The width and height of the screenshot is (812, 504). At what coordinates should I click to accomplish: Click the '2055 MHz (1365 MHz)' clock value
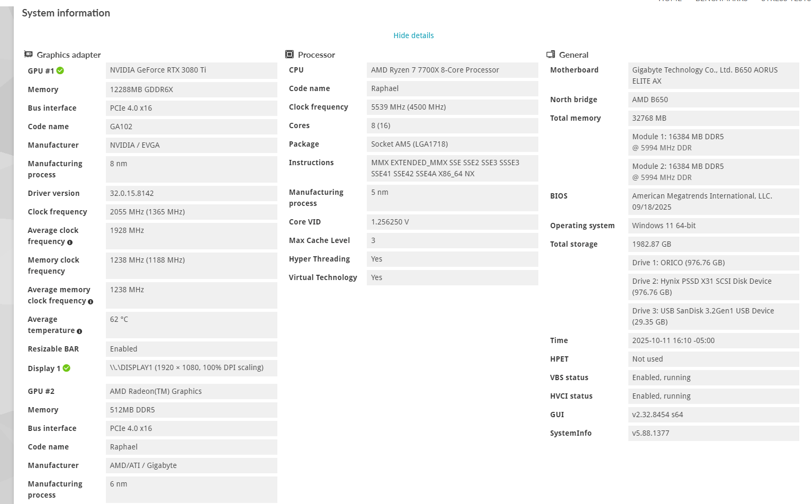(192, 212)
